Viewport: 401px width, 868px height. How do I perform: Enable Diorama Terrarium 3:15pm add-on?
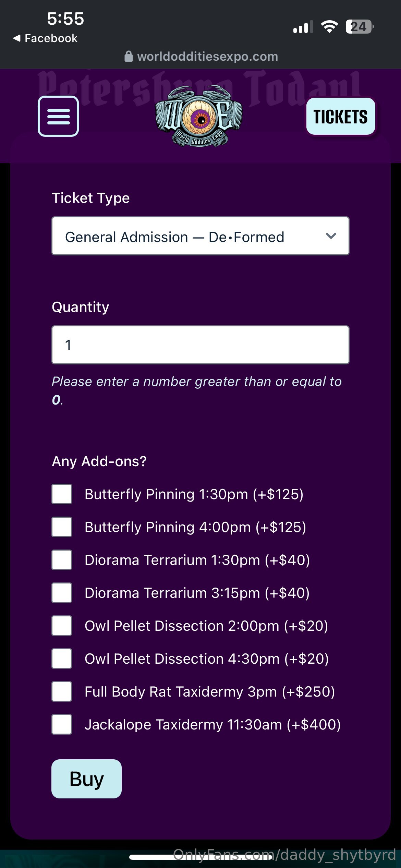pos(62,593)
